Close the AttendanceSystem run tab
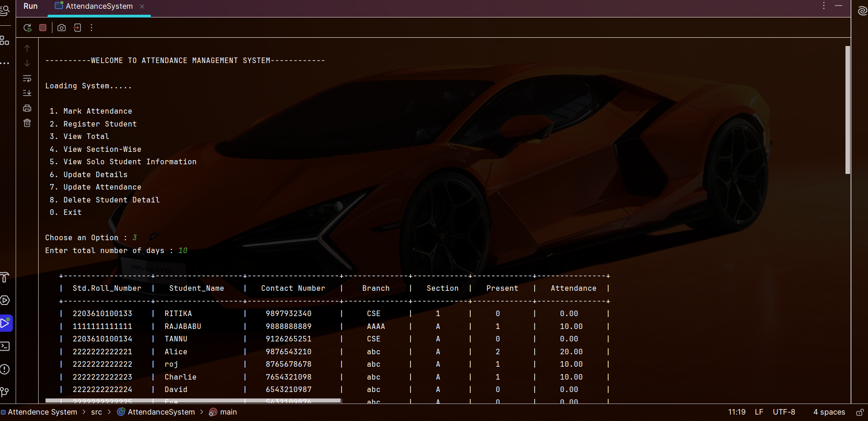Image resolution: width=868 pixels, height=421 pixels. [142, 6]
